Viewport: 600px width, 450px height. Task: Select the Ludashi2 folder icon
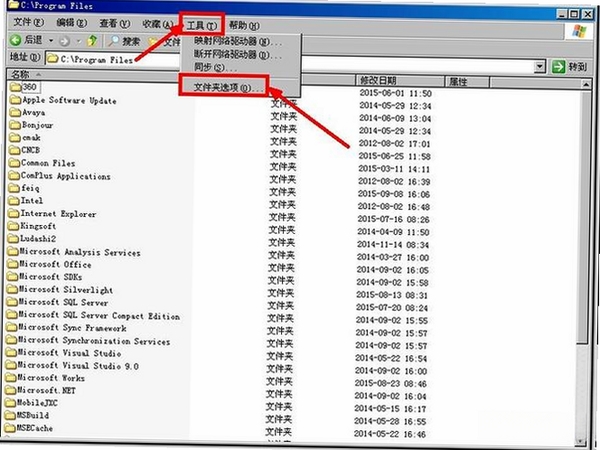click(x=13, y=238)
